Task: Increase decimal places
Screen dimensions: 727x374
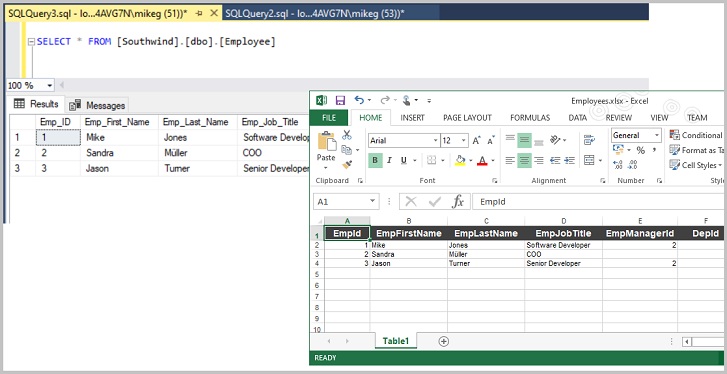Action: tap(618, 165)
